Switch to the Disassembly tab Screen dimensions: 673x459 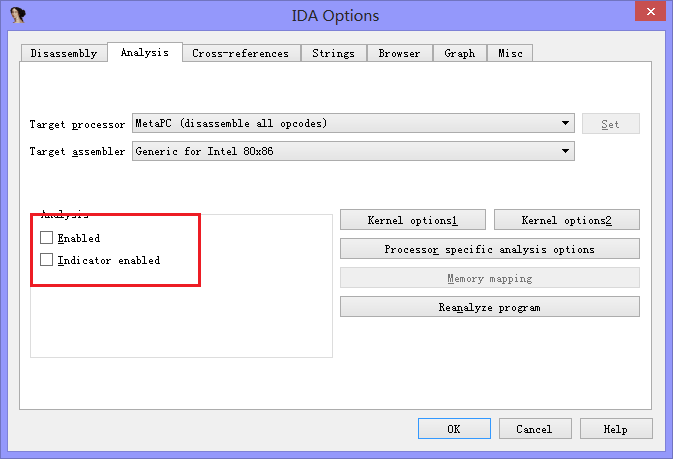[64, 53]
